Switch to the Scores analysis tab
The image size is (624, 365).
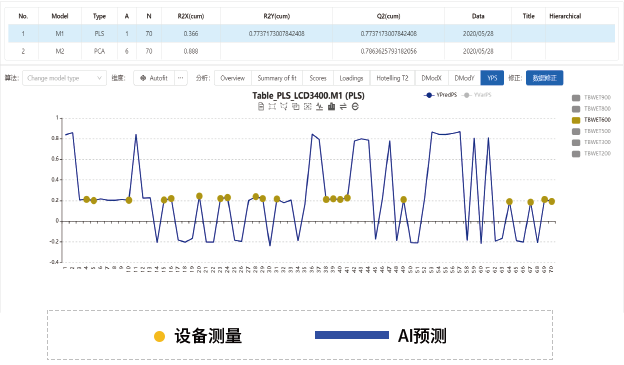318,78
